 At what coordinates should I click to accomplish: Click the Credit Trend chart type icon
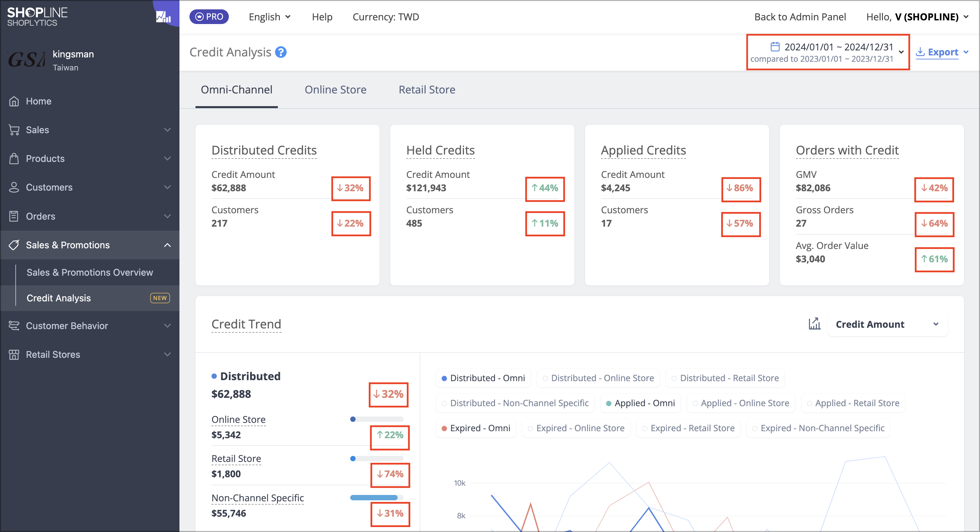[815, 324]
